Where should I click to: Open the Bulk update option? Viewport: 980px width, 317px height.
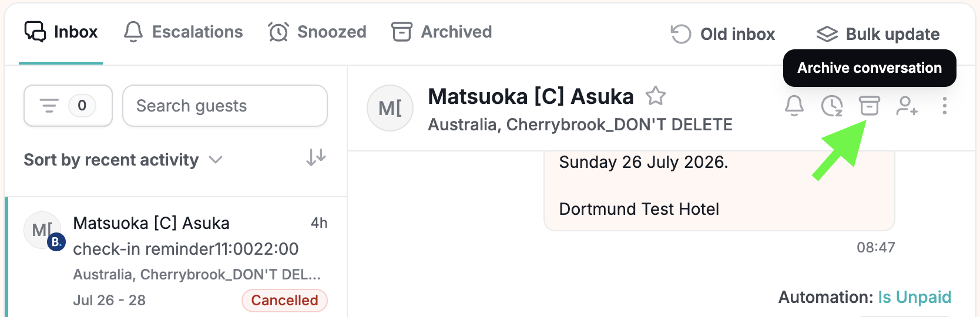tap(878, 34)
